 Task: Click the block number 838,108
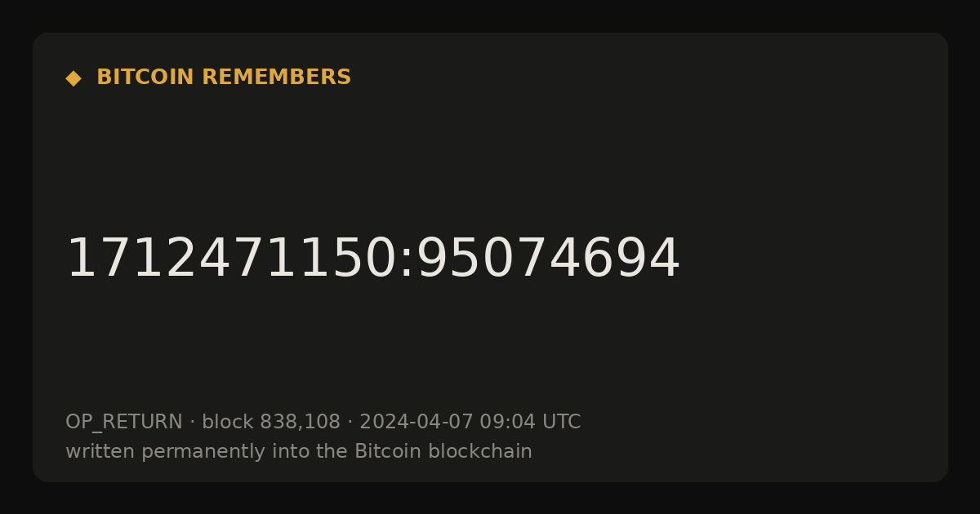click(x=300, y=423)
